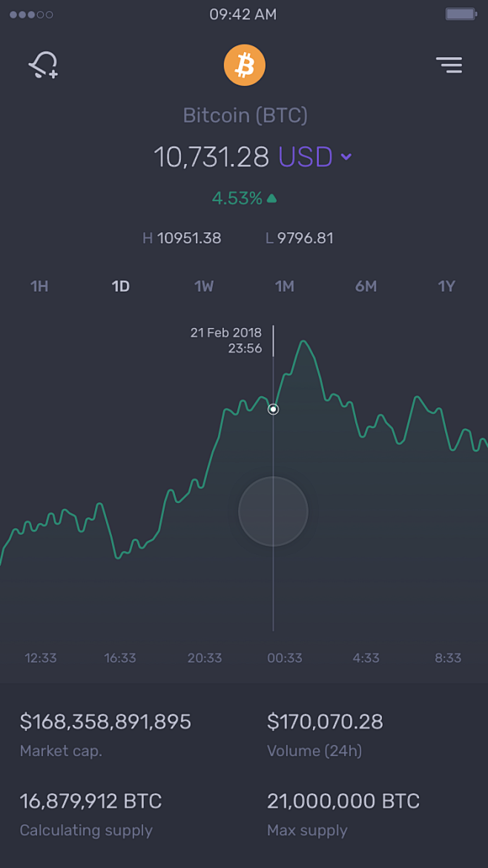The image size is (488, 868).
Task: Open the hamburger menu icon
Action: 449,65
